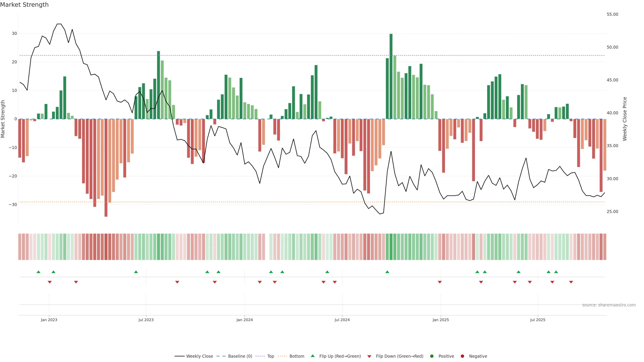The image size is (644, 362).
Task: Click the 55.00 price axis tick label
Action: 612,14
